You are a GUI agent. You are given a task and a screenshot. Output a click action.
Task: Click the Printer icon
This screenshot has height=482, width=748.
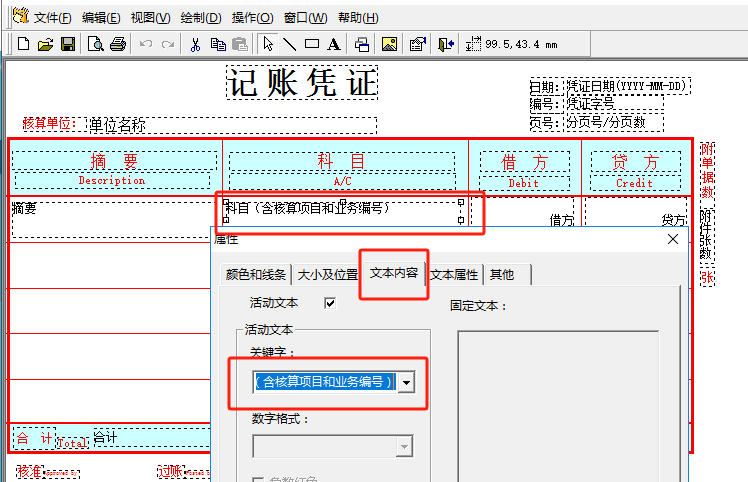pos(118,44)
